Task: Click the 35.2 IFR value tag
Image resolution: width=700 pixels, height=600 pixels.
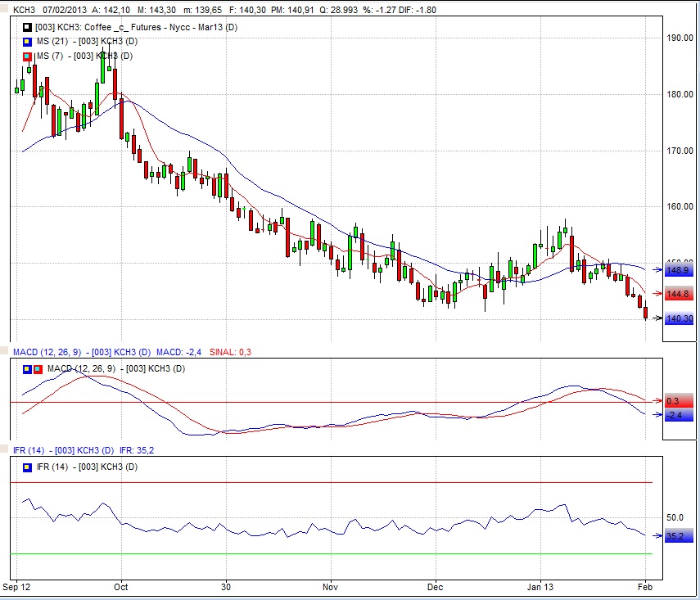Action: 680,537
